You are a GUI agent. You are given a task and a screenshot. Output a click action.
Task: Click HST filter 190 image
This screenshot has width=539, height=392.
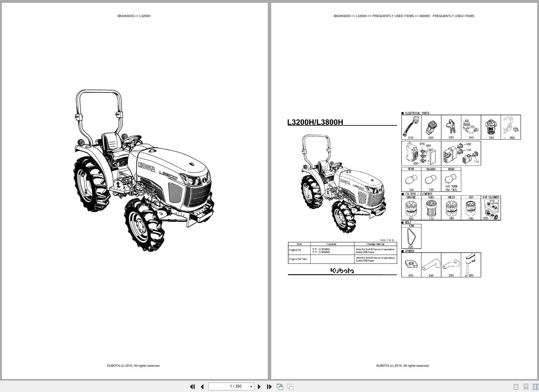(x=471, y=208)
